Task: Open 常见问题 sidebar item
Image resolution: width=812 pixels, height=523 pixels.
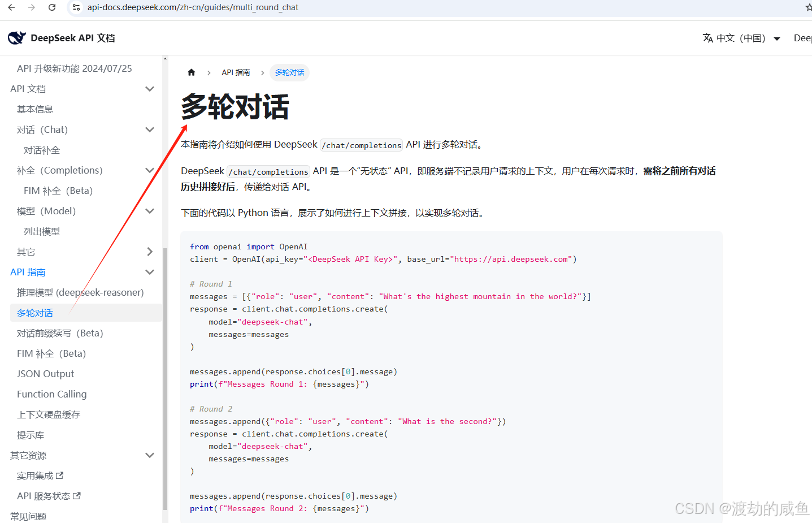Action: 28,516
